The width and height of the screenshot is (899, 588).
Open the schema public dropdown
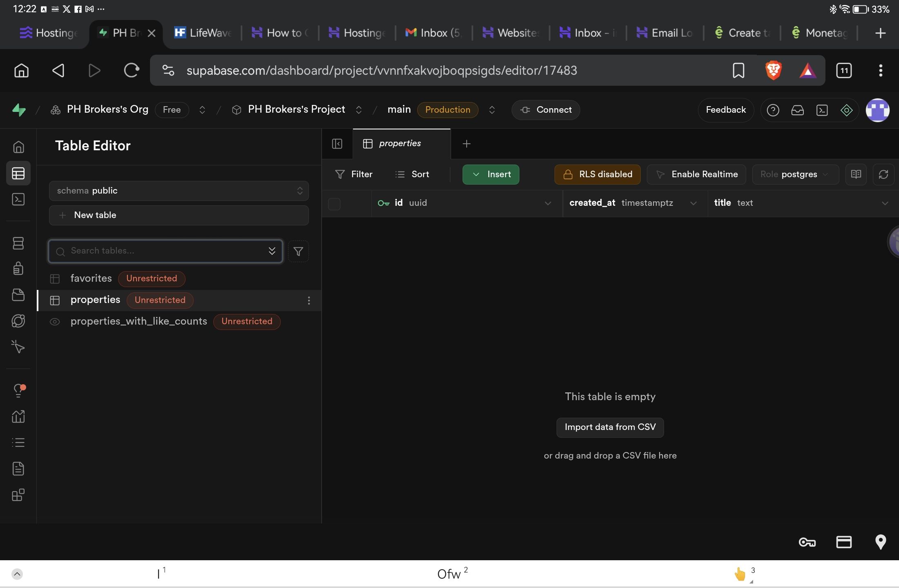179,191
